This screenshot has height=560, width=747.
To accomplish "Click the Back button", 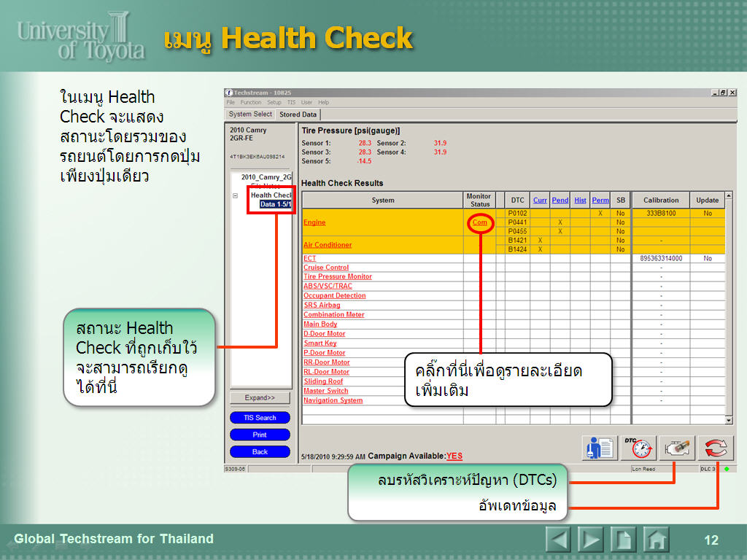I will pyautogui.click(x=260, y=452).
